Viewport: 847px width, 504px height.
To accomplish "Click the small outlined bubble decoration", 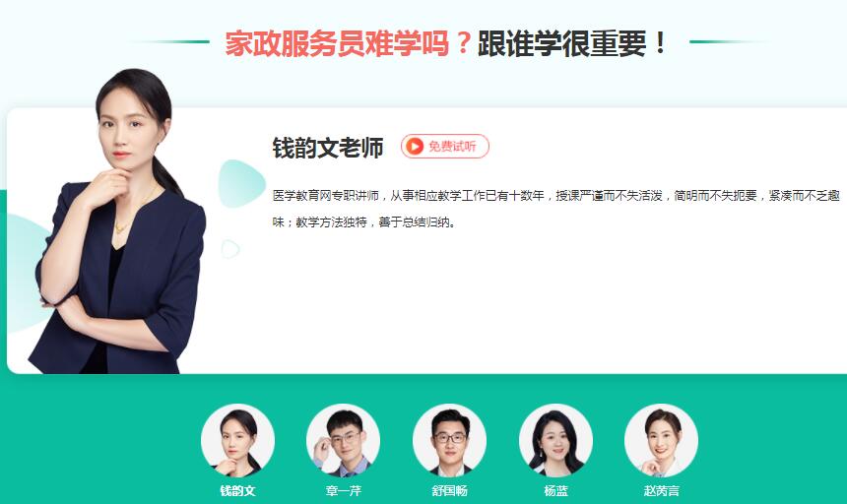I will (x=230, y=249).
